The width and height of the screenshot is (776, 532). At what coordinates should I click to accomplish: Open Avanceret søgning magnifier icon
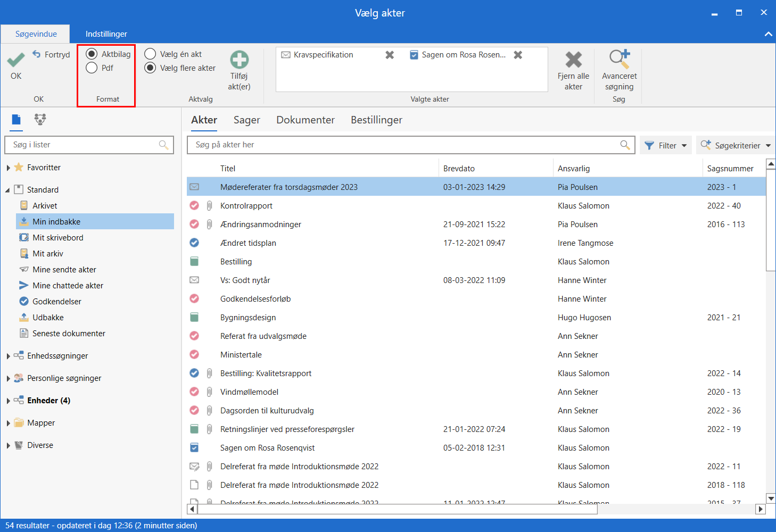pyautogui.click(x=619, y=59)
